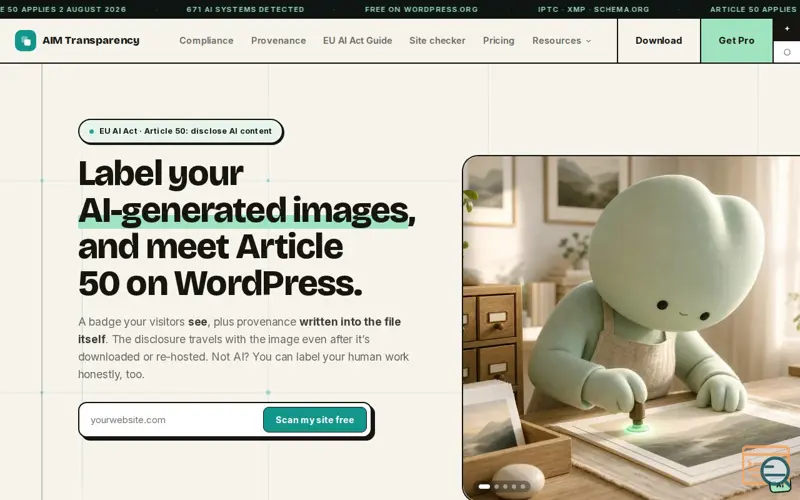Click the sparkle icon at header corner
Viewport: 800px width, 500px height.
pos(787,29)
